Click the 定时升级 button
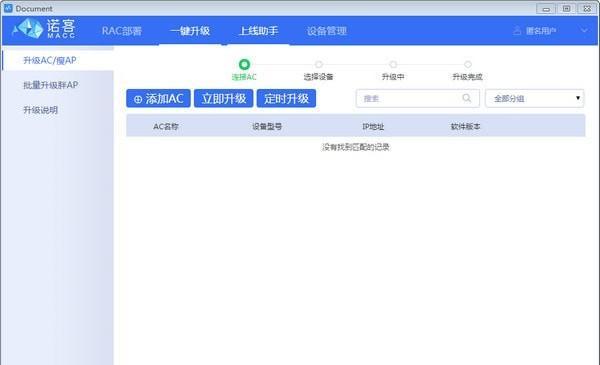Image resolution: width=600 pixels, height=365 pixels. pyautogui.click(x=286, y=99)
